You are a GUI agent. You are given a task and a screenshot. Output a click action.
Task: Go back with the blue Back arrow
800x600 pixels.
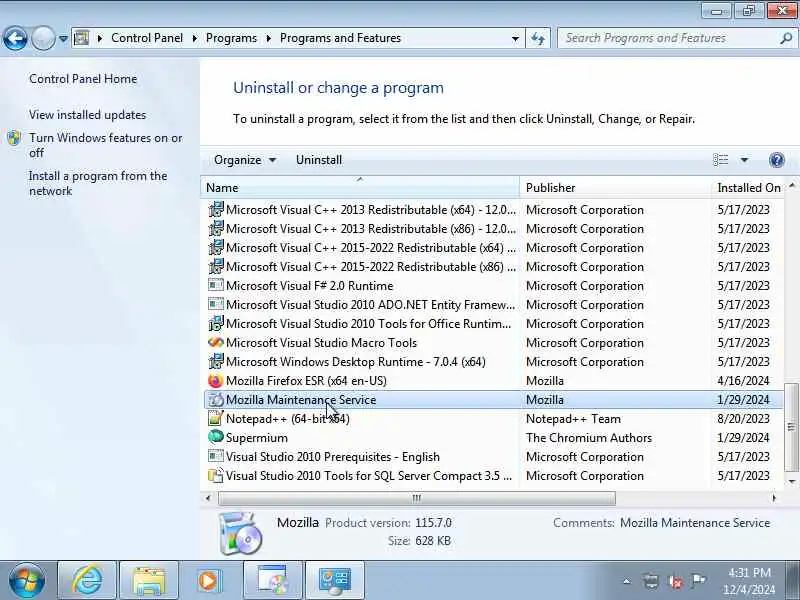tap(15, 38)
